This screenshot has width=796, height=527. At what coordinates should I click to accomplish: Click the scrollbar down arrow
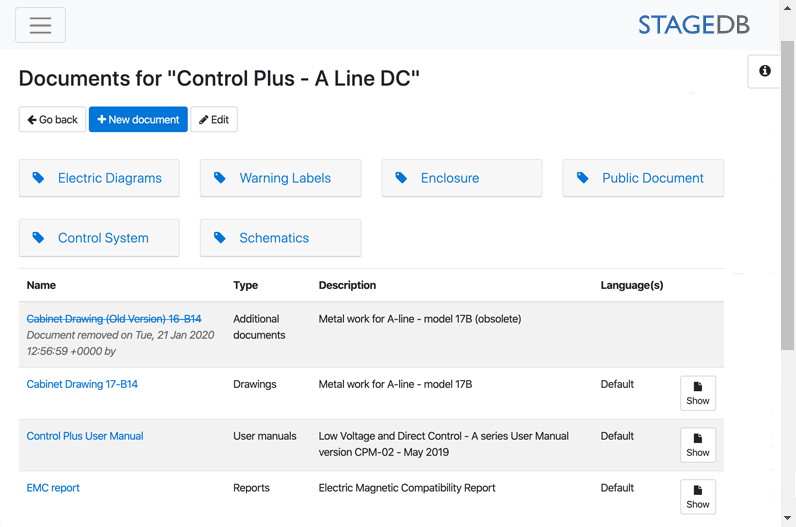787,518
